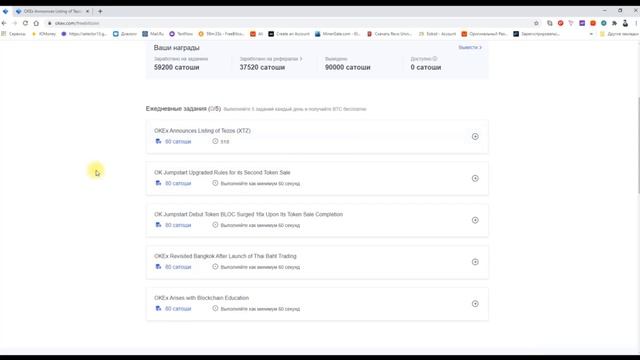Open plus icon on BLOC Surged 16x task
Screen dimensions: 640x360
click(475, 220)
